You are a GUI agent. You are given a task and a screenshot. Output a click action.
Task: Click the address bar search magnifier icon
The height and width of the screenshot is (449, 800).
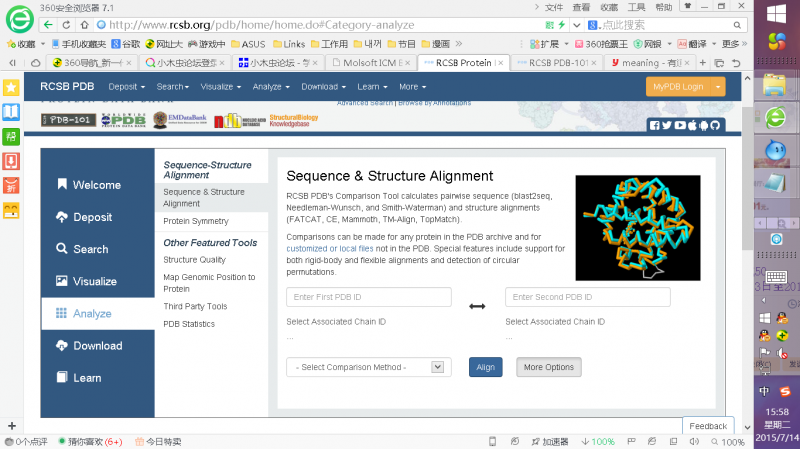(737, 25)
